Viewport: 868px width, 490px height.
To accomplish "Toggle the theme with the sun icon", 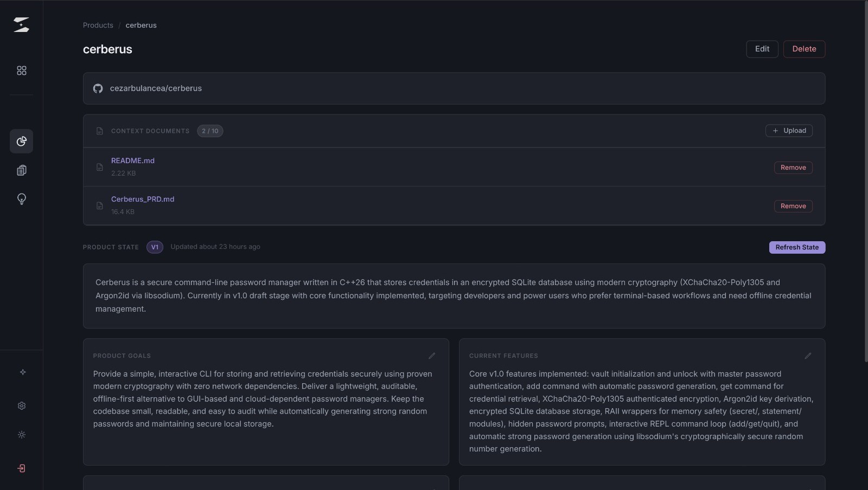I will [x=22, y=435].
